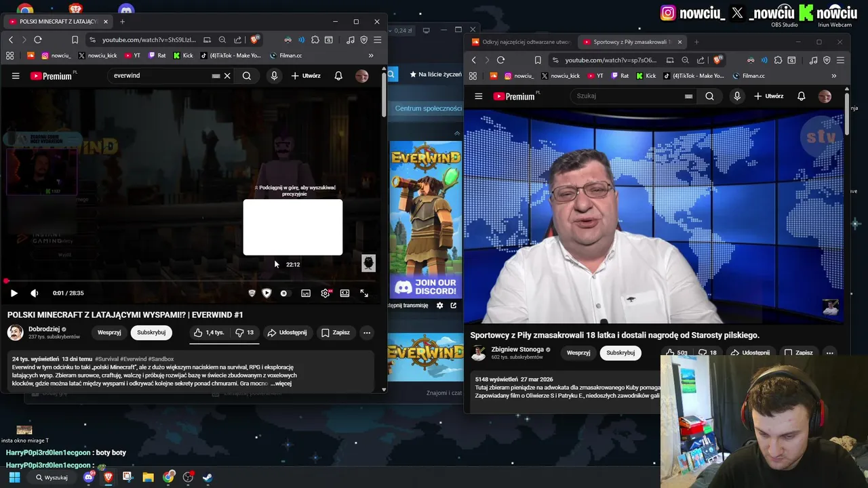This screenshot has width=868, height=488.
Task: Open Dobrodziej channel avatar
Action: 15,333
